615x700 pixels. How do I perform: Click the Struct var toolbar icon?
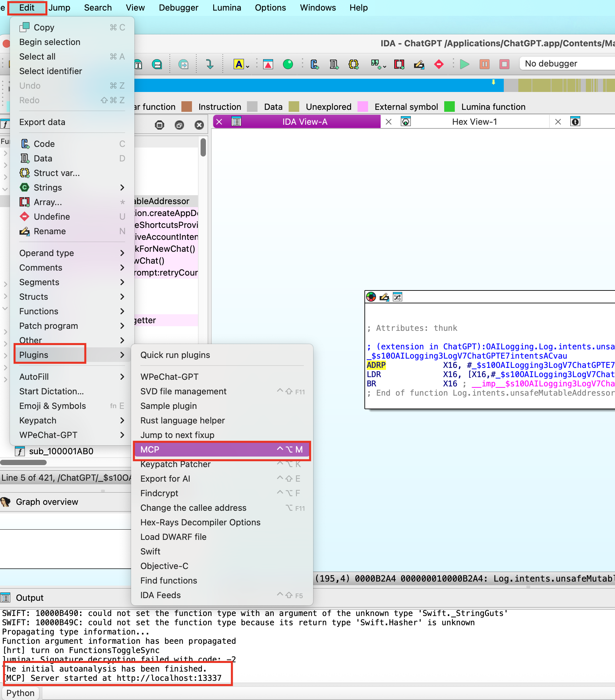point(353,64)
